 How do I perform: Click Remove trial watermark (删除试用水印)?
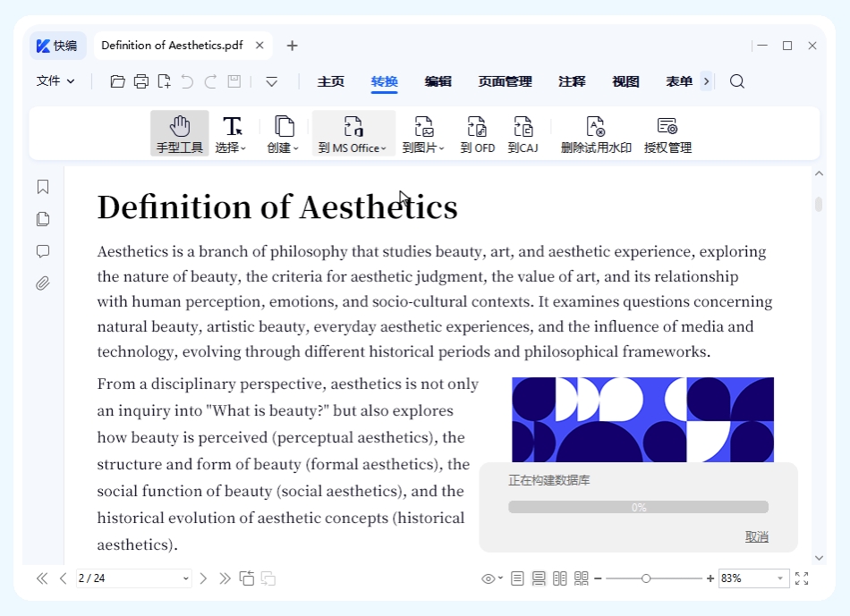596,134
